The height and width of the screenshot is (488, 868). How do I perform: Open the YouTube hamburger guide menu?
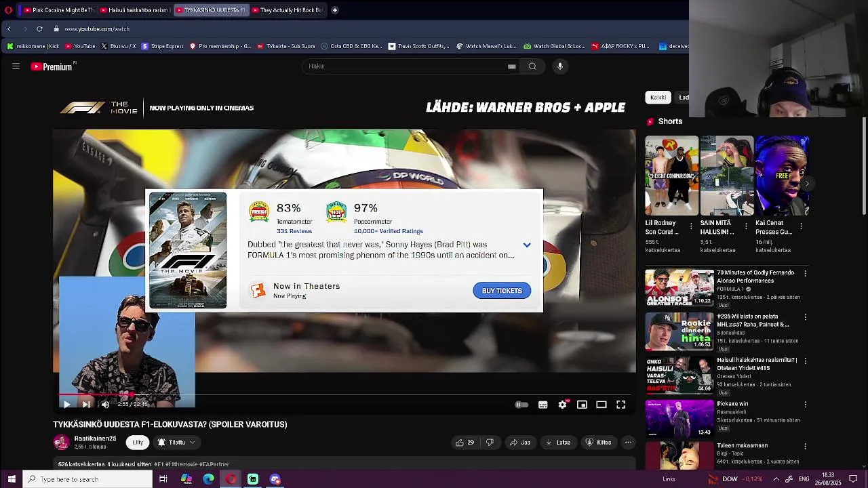click(x=16, y=66)
